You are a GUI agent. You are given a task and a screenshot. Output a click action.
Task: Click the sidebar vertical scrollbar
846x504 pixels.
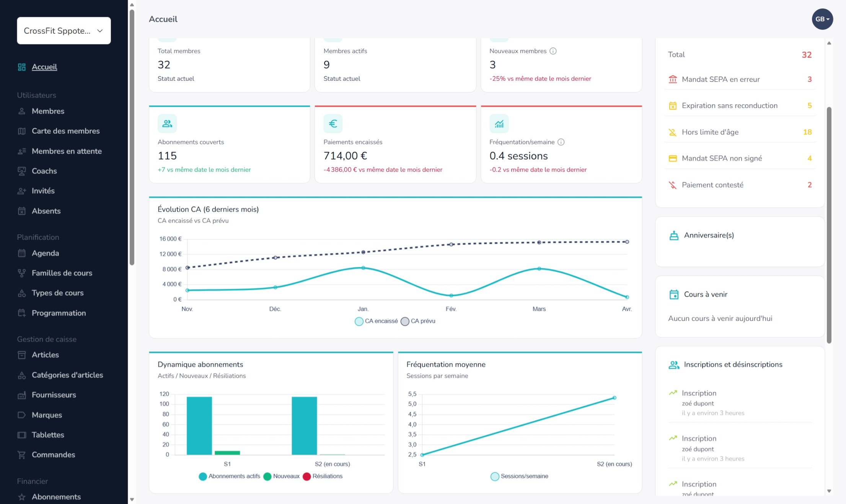(132, 138)
